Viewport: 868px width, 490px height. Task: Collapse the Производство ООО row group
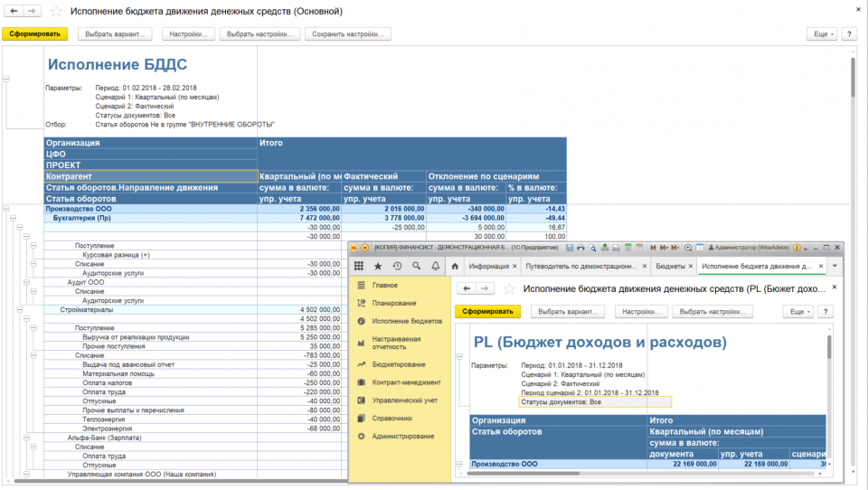coord(7,208)
